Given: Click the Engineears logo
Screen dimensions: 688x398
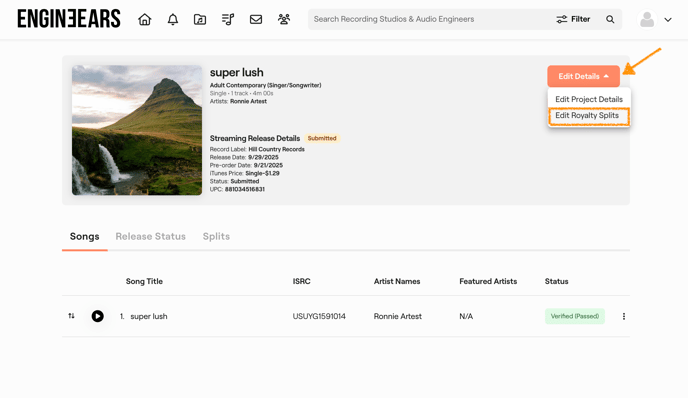Looking at the screenshot, I should tap(69, 19).
